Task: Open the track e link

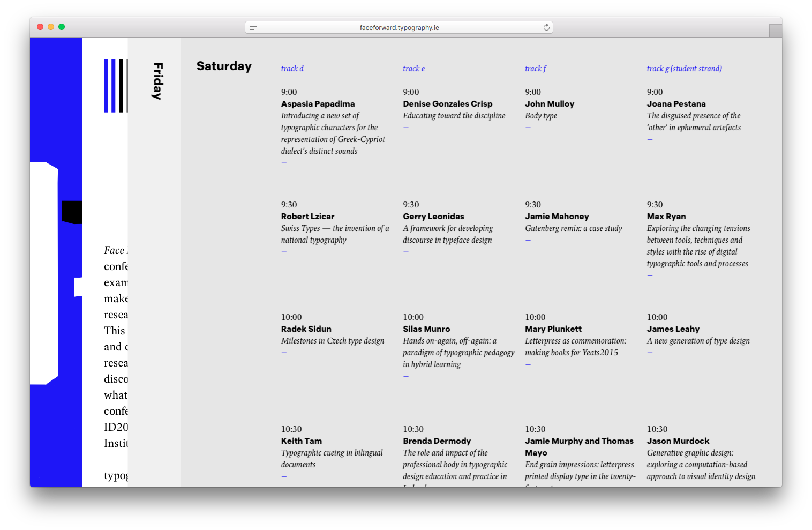Action: 413,69
